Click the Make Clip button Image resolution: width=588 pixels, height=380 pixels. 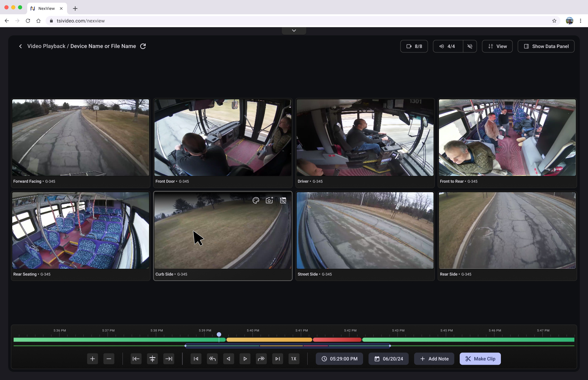[x=480, y=359]
